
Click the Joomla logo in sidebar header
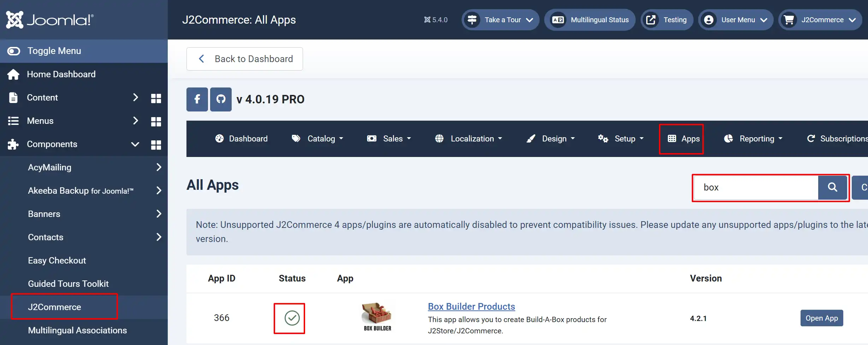point(50,20)
